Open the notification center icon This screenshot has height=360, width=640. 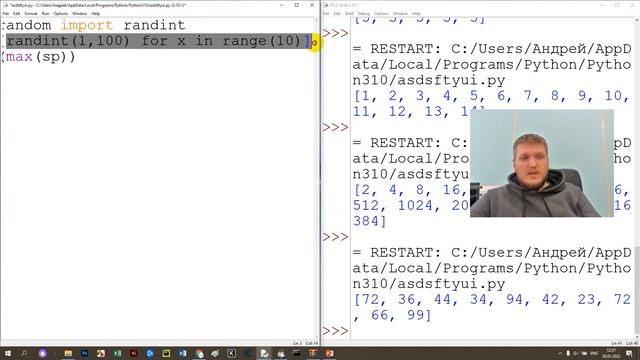[629, 353]
